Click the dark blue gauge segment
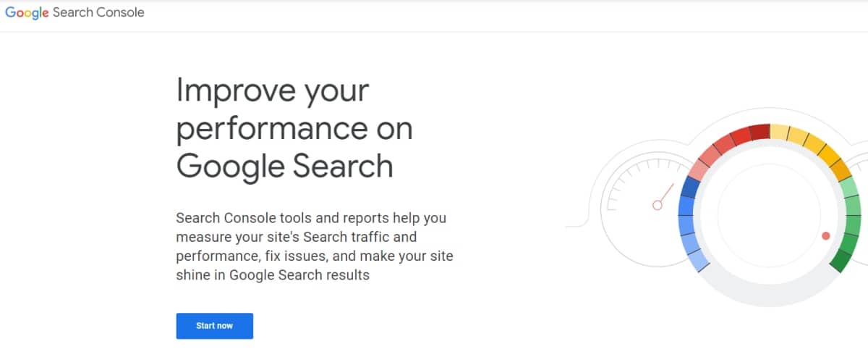868x352 pixels. [x=690, y=188]
